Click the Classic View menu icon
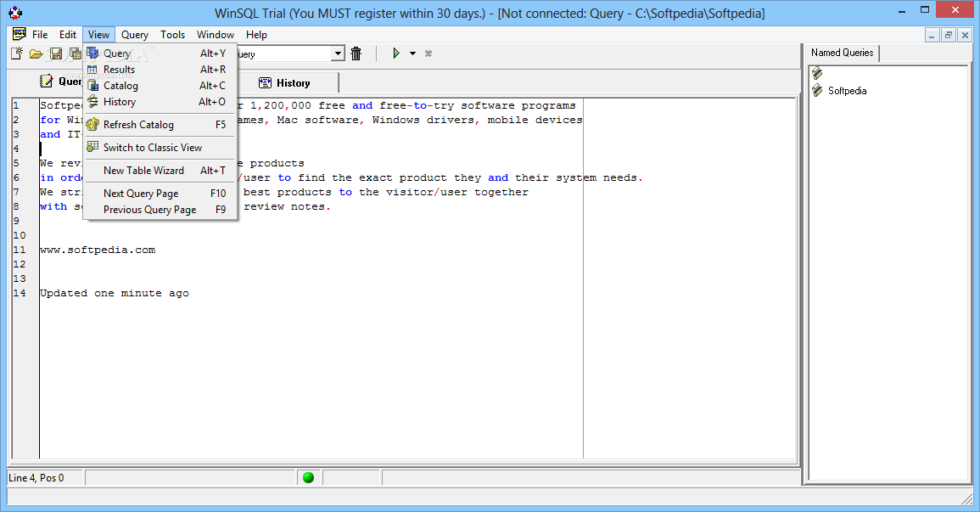The width and height of the screenshot is (980, 512). (92, 147)
